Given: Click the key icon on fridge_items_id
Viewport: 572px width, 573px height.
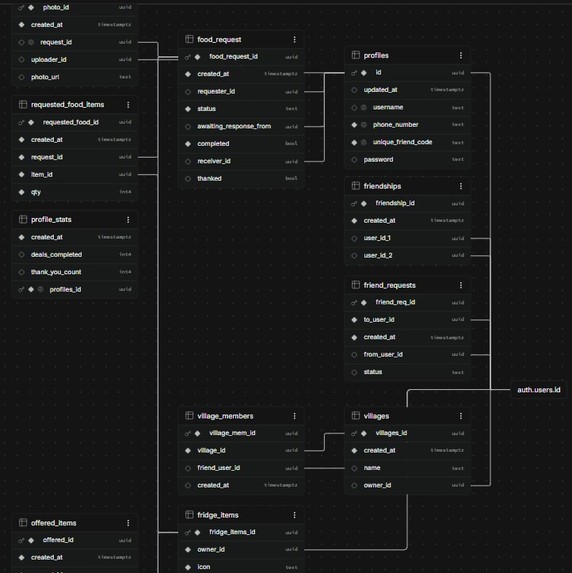Looking at the screenshot, I should 188,532.
